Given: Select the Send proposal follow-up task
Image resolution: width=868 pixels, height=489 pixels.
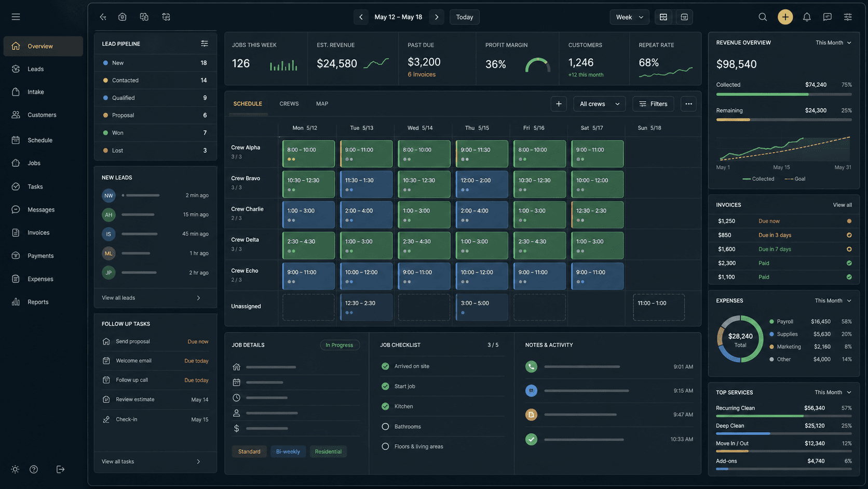Looking at the screenshot, I should [x=155, y=341].
